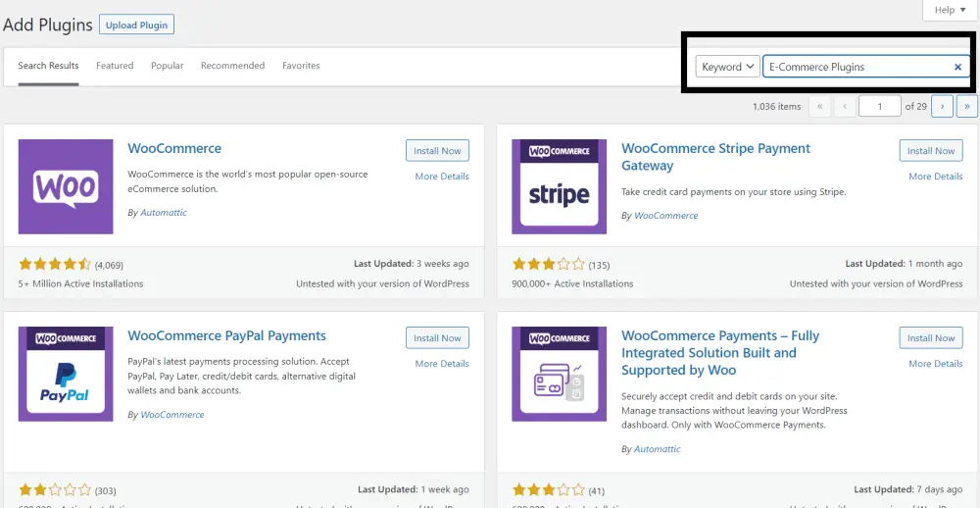View More Details for Stripe Payment Gateway
This screenshot has width=980, height=508.
(x=936, y=177)
